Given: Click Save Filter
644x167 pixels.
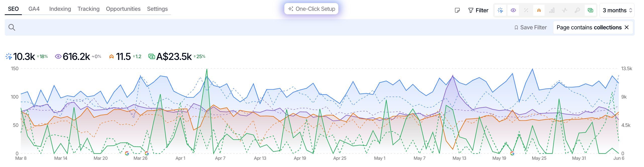Looking at the screenshot, I should point(530,27).
